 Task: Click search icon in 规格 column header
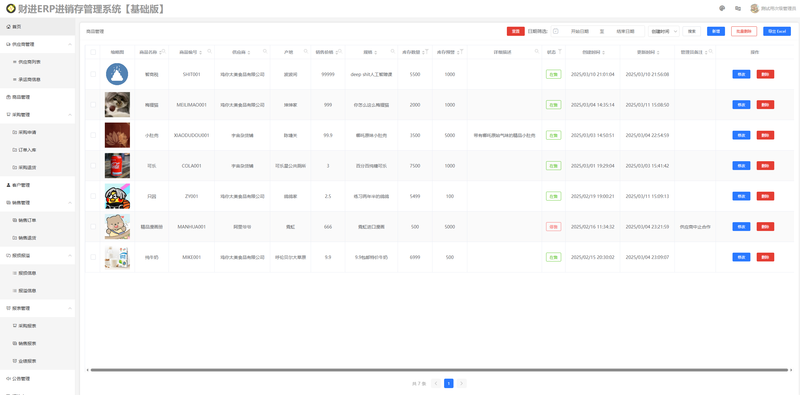392,52
